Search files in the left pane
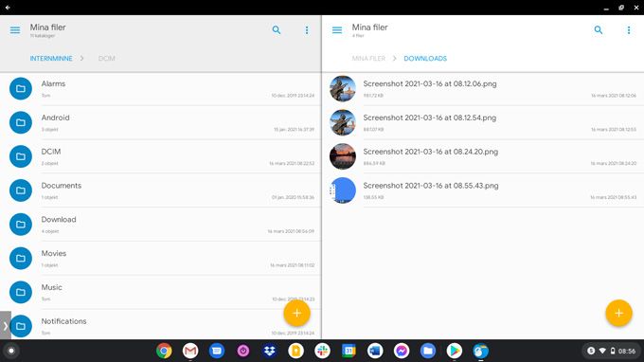This screenshot has width=644, height=362. tap(277, 30)
